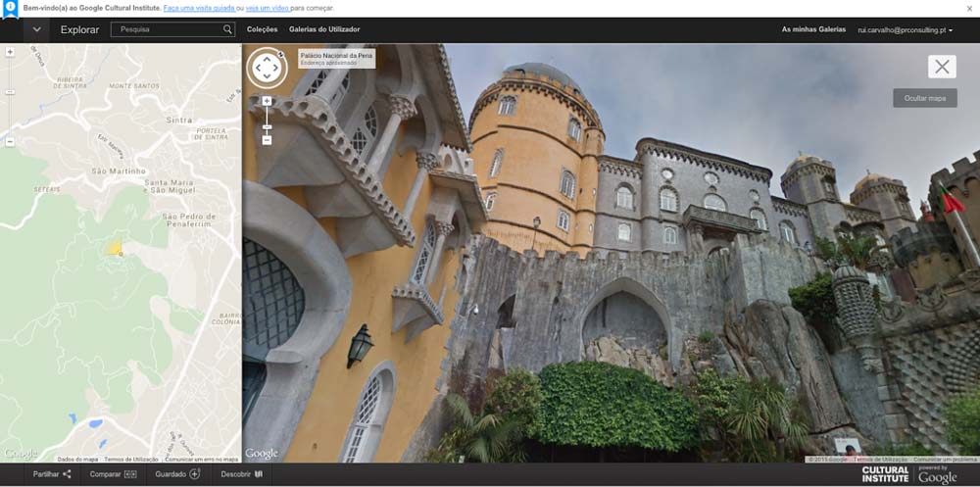Open the rui.carvalho account dropdown

[x=905, y=30]
